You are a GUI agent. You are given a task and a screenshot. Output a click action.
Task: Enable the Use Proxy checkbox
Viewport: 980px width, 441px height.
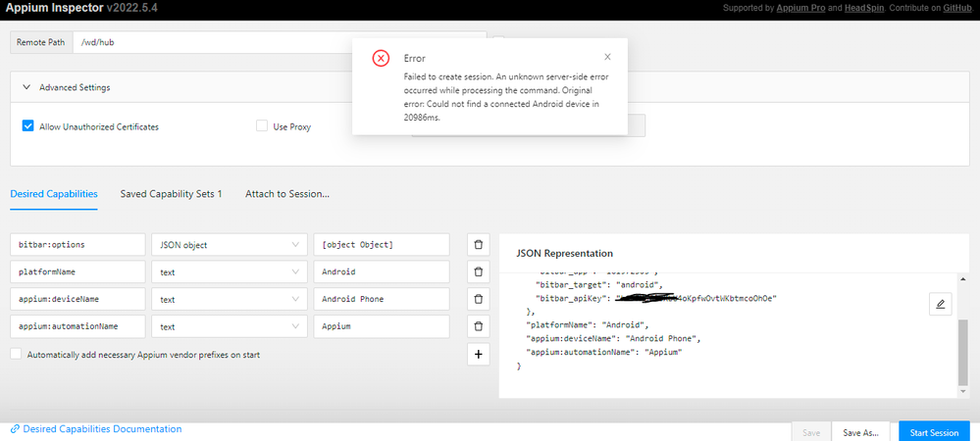point(262,126)
